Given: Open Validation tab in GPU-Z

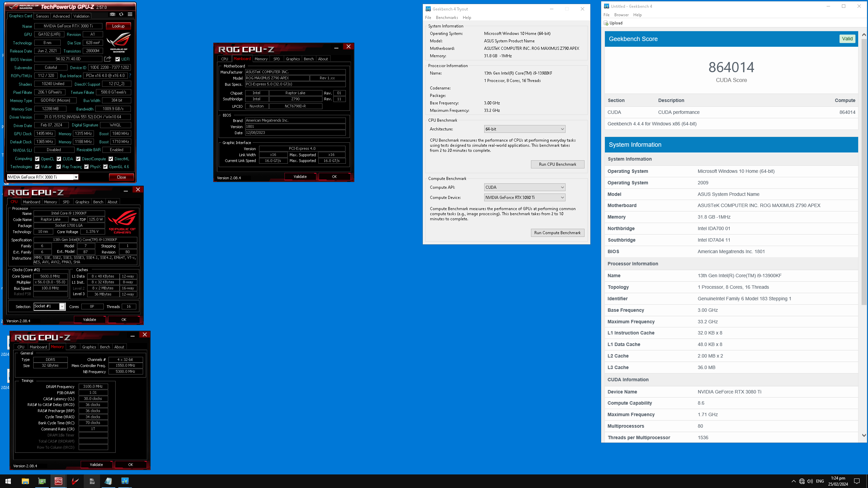Looking at the screenshot, I should [81, 16].
